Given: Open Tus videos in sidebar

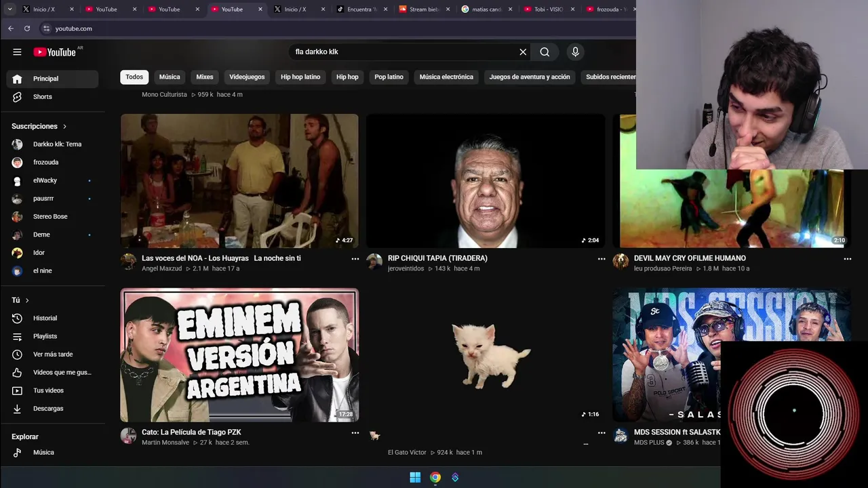Looking at the screenshot, I should click(x=52, y=390).
